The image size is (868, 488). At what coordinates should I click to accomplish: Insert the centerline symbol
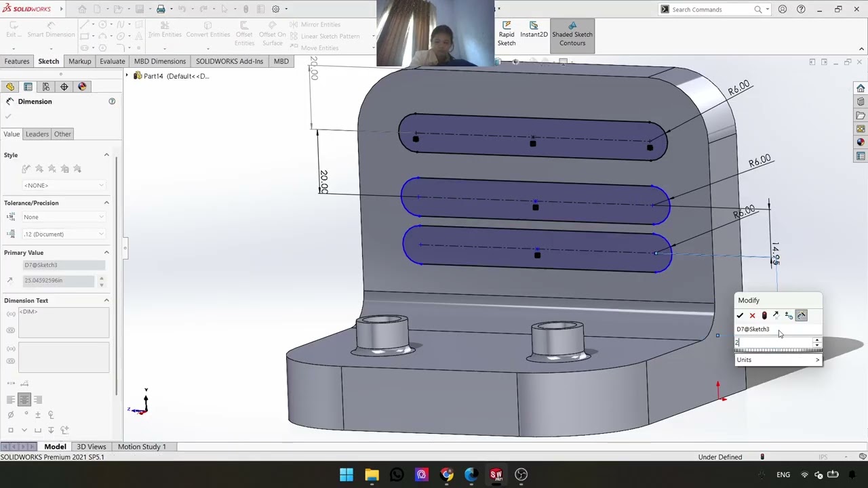[x=51, y=415]
